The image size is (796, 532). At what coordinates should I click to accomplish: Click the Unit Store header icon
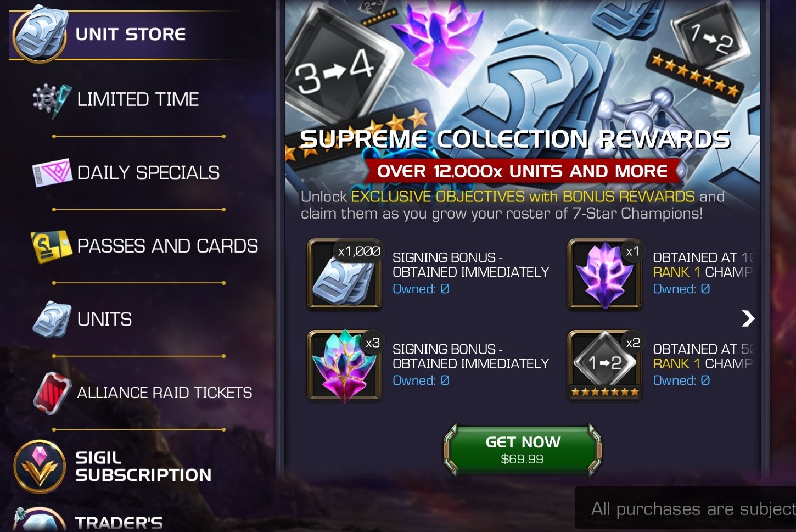click(40, 32)
